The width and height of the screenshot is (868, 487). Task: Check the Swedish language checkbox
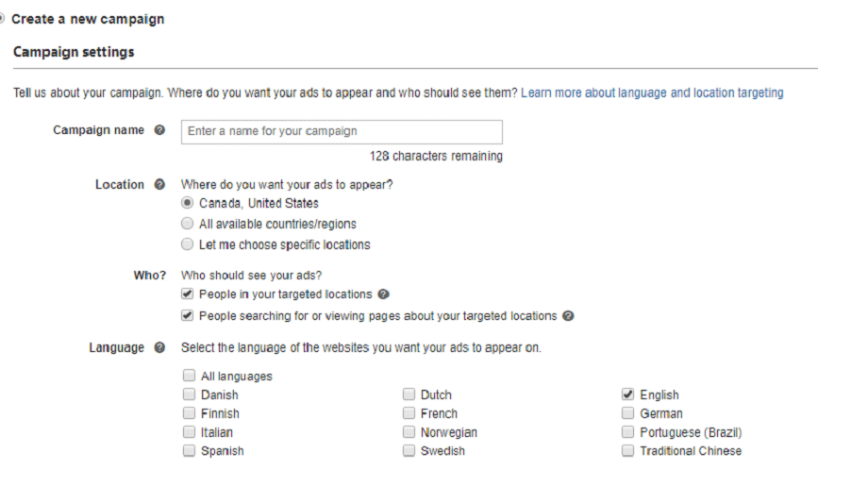click(x=409, y=450)
